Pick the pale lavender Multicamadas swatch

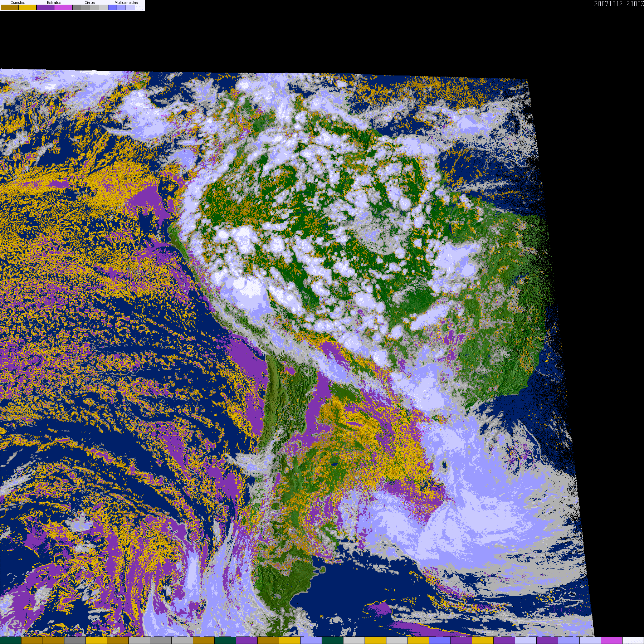(x=130, y=7)
